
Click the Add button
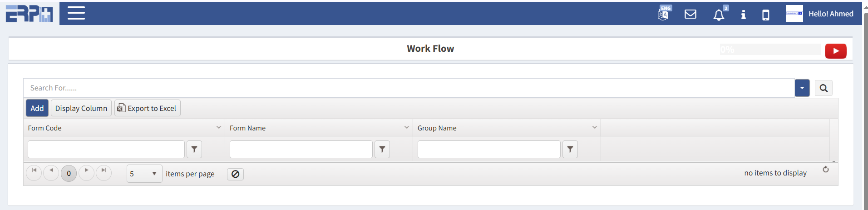pyautogui.click(x=37, y=108)
